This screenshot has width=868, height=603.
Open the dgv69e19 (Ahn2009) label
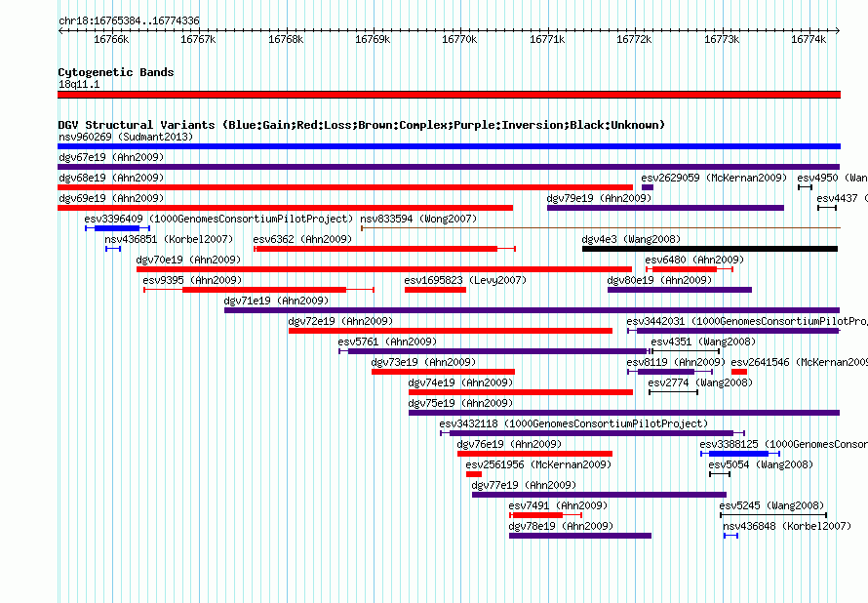coord(111,198)
